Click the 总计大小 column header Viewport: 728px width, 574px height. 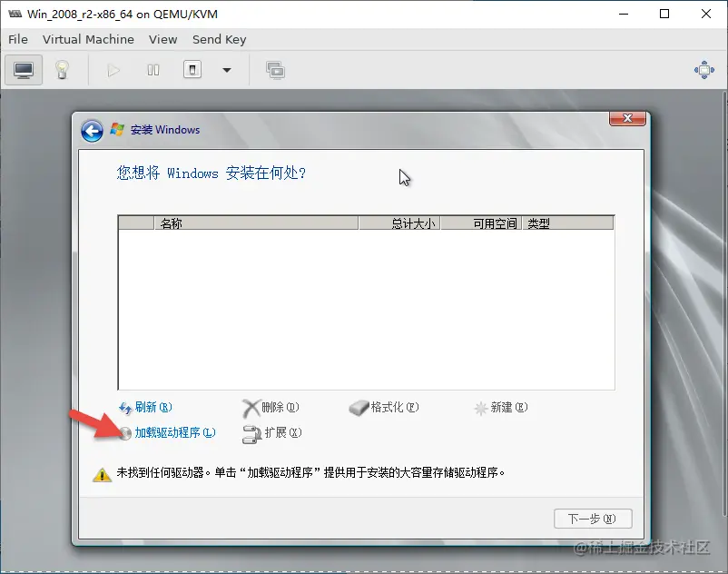coord(399,223)
